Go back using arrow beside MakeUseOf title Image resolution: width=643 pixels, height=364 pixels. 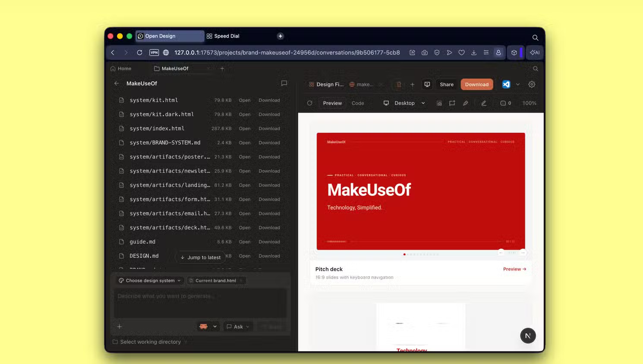click(x=117, y=83)
